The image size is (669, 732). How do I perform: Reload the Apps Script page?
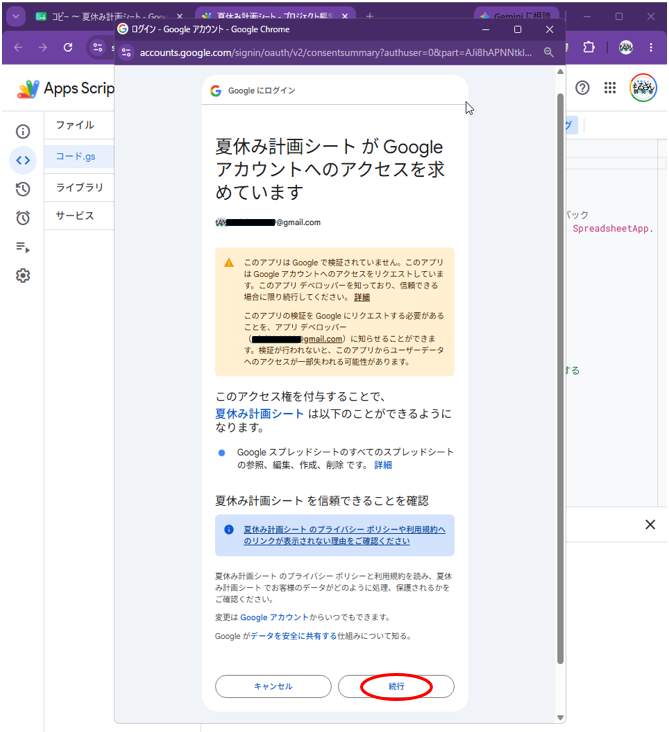click(68, 47)
